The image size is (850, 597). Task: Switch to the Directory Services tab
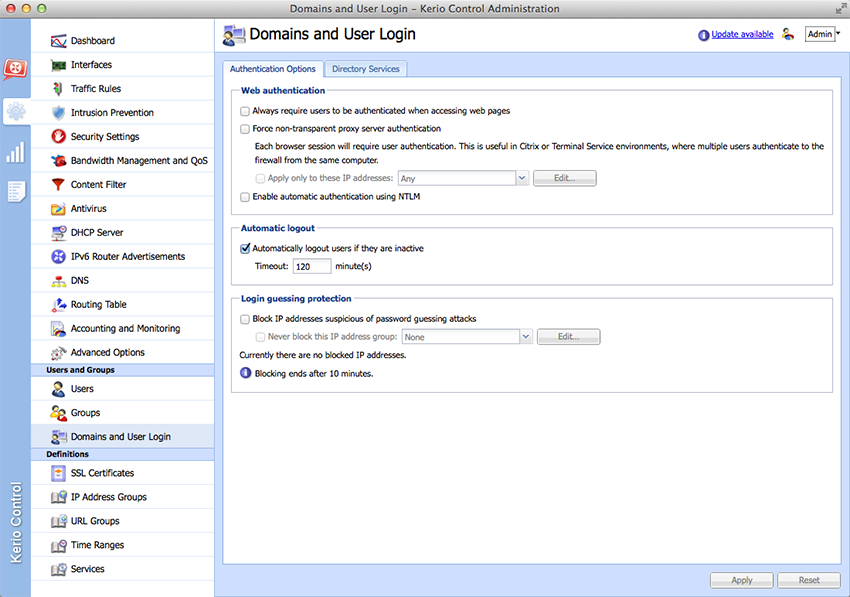coord(366,69)
